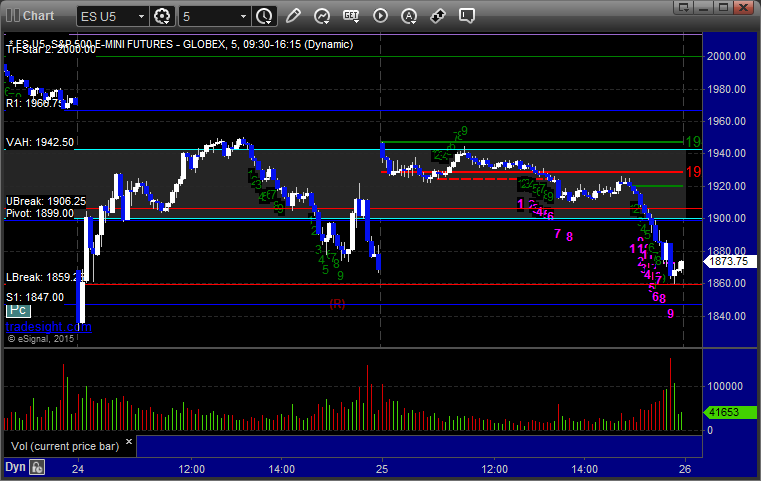The height and width of the screenshot is (481, 761).
Task: Click date 26 on the time axis
Action: (x=685, y=469)
